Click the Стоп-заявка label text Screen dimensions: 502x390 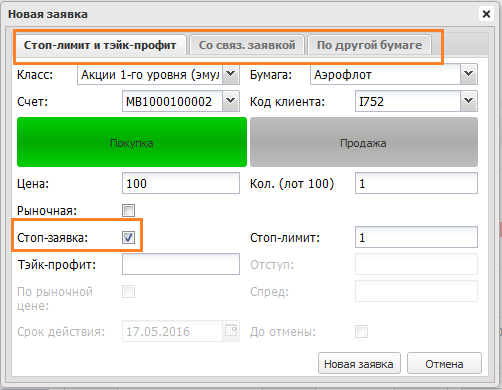(x=52, y=238)
